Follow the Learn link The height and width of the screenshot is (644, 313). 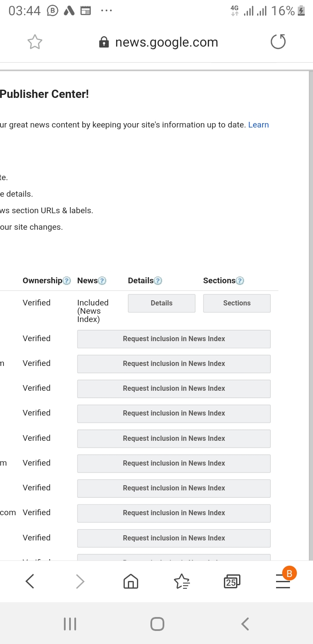tap(259, 125)
